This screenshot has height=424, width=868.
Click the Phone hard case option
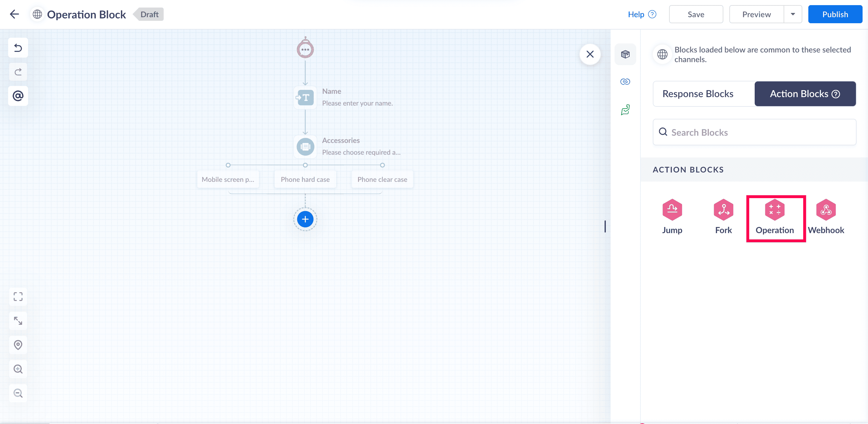305,179
